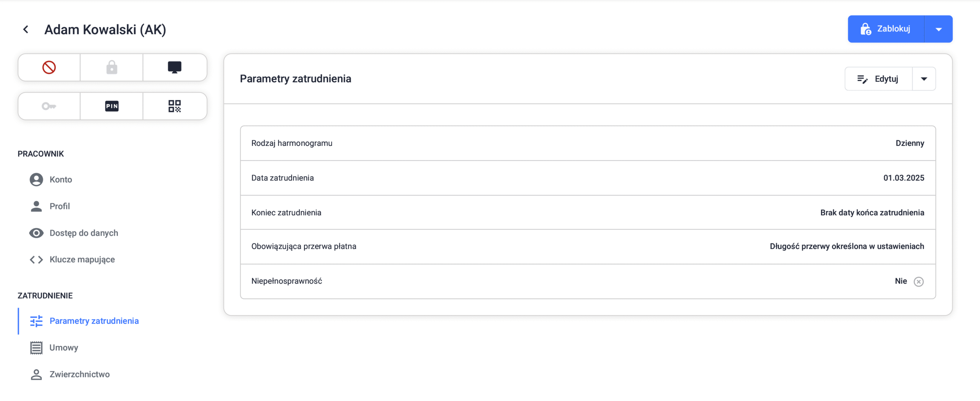Click the circled X next to Nie
980x401 pixels.
tap(918, 282)
